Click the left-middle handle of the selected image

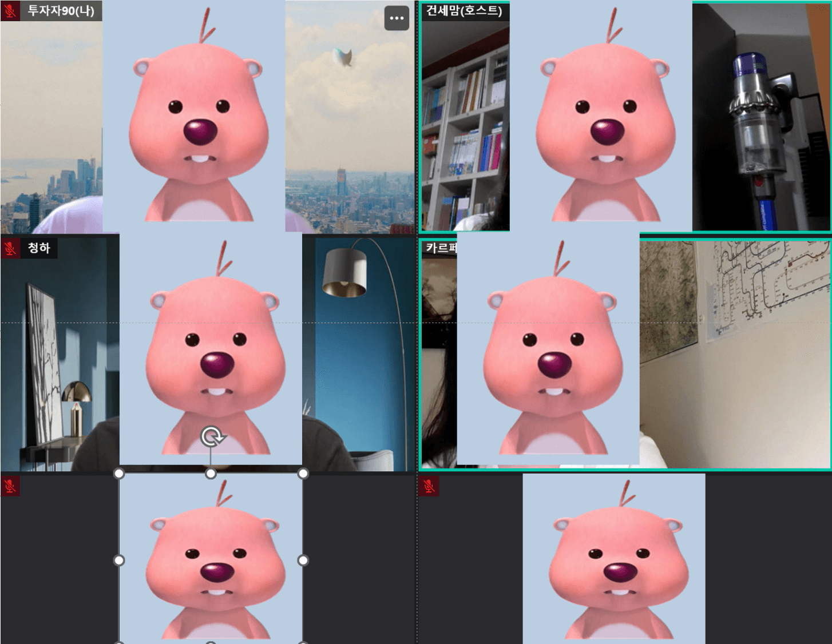[x=119, y=560]
